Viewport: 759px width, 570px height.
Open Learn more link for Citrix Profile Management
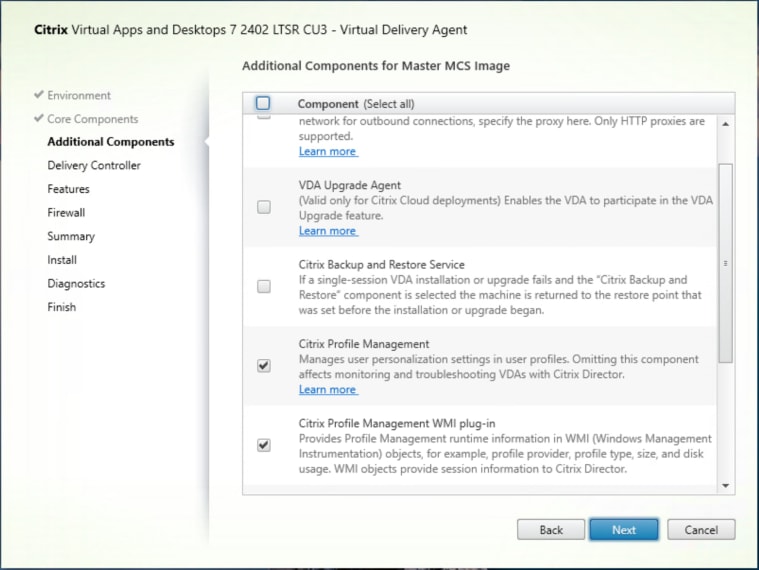(x=328, y=390)
